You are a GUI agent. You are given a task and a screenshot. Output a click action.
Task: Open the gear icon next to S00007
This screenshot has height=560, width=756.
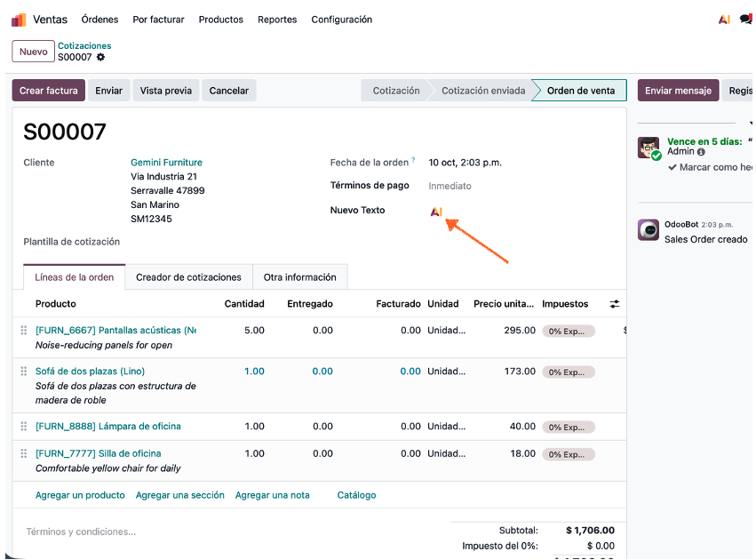100,58
